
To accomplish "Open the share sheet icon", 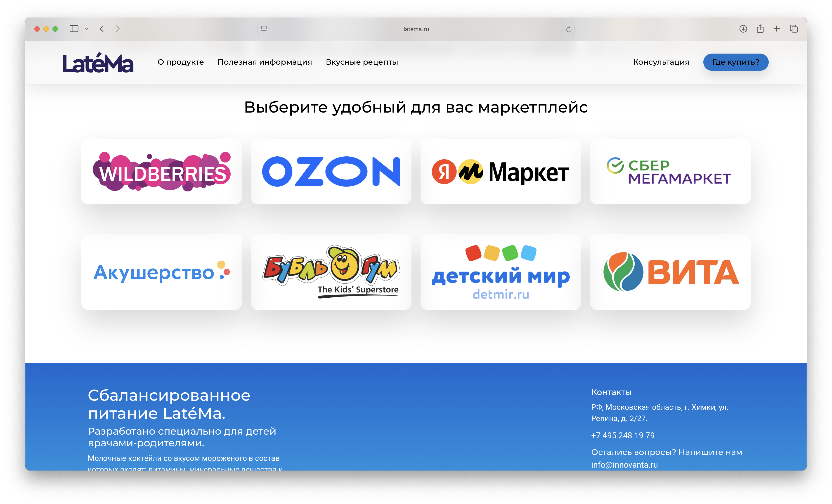I will pyautogui.click(x=760, y=29).
